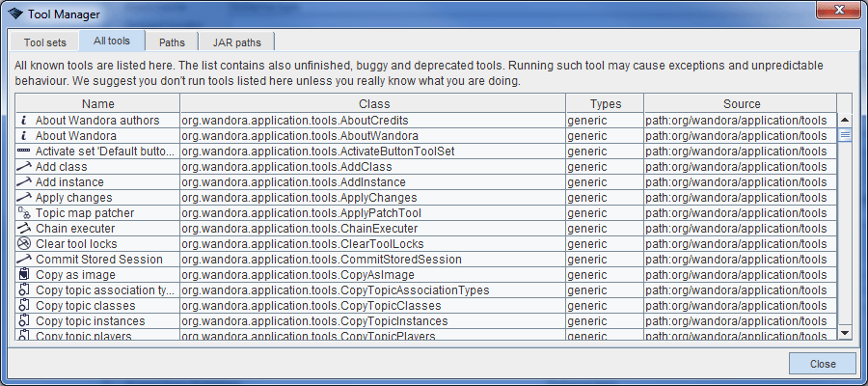Viewport: 868px width, 386px height.
Task: Click the Copy topic classes icon
Action: [23, 306]
